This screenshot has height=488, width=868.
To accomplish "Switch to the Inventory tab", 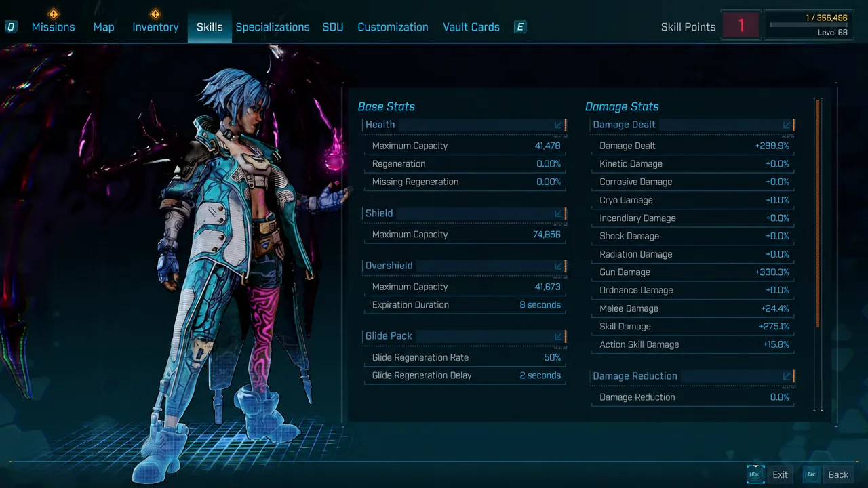I will (x=155, y=27).
